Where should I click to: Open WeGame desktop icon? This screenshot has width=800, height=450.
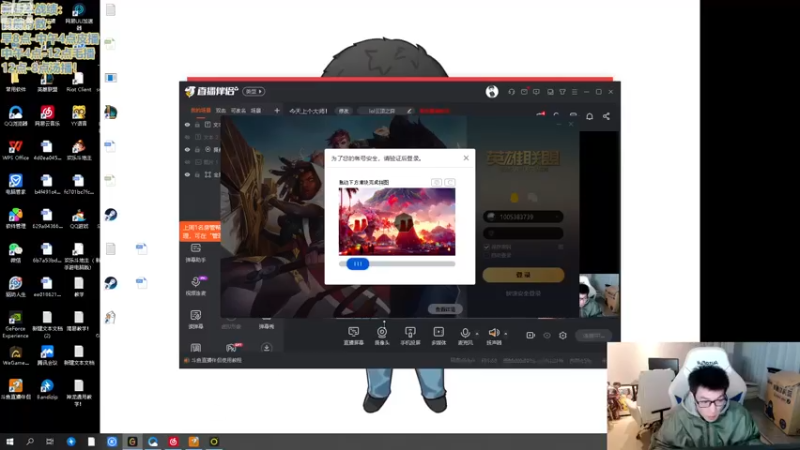pyautogui.click(x=15, y=356)
